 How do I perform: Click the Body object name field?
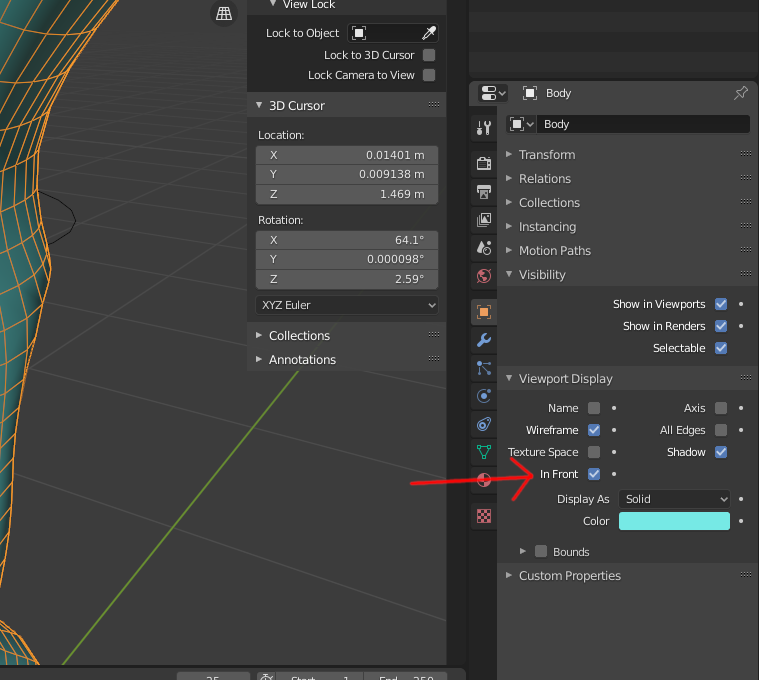tap(643, 124)
